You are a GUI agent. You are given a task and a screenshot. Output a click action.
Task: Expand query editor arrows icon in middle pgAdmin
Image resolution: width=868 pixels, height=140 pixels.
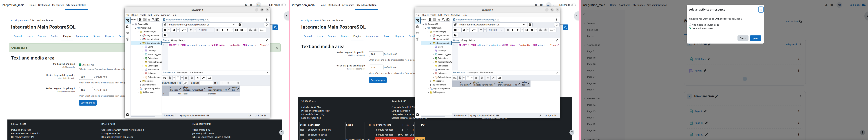(x=557, y=40)
